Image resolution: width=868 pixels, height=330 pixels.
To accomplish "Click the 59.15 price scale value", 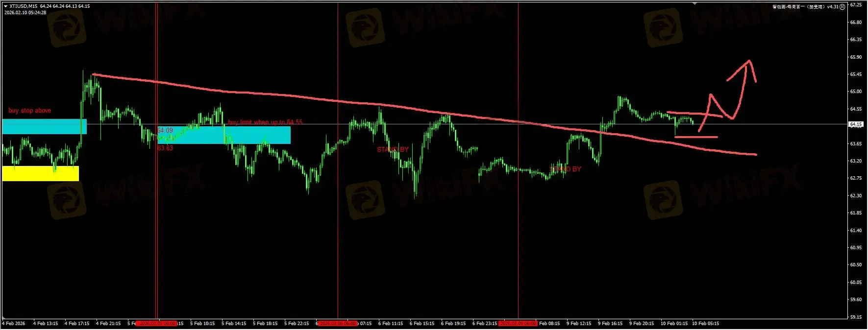I will 856,317.
